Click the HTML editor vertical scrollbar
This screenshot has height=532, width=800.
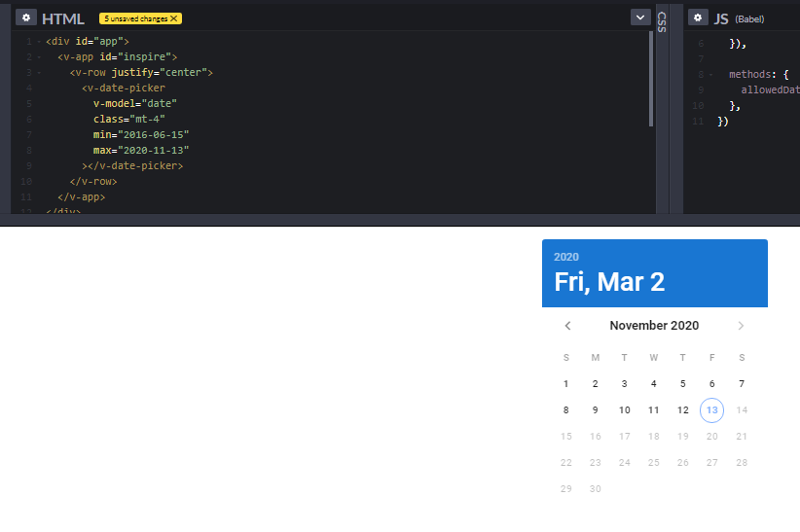[x=651, y=79]
